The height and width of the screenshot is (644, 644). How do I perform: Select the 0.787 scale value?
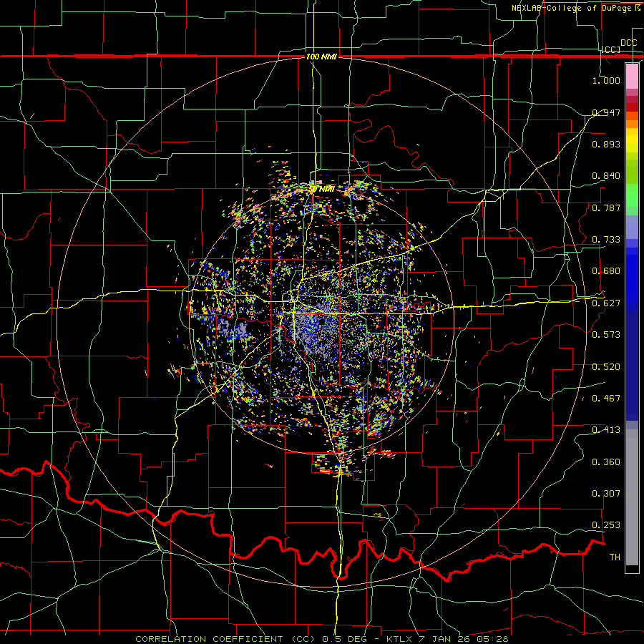606,208
